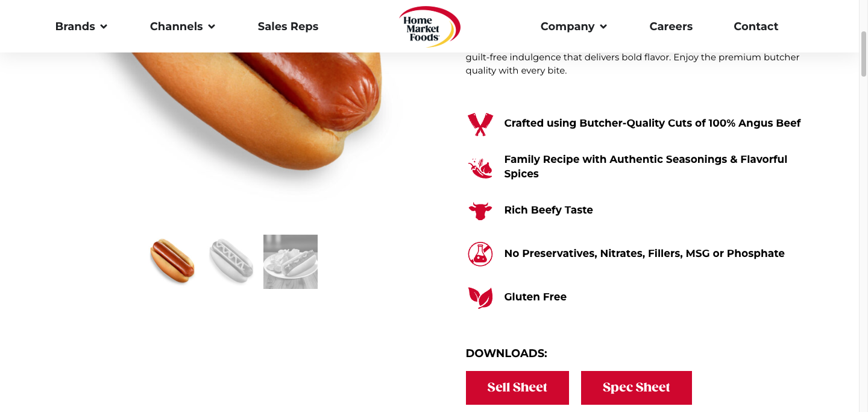The width and height of the screenshot is (868, 412).
Task: Select the mustard-topped hot dog thumbnail
Action: click(x=231, y=262)
